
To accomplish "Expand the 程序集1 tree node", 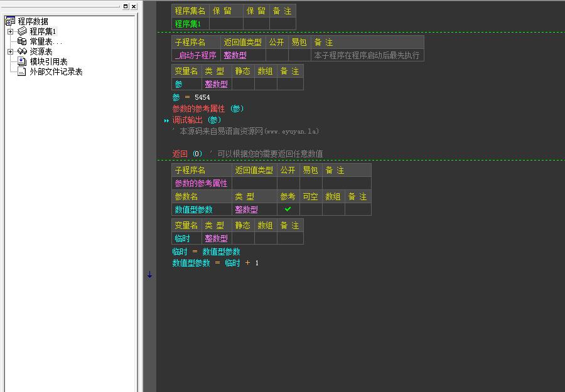I will [11, 31].
